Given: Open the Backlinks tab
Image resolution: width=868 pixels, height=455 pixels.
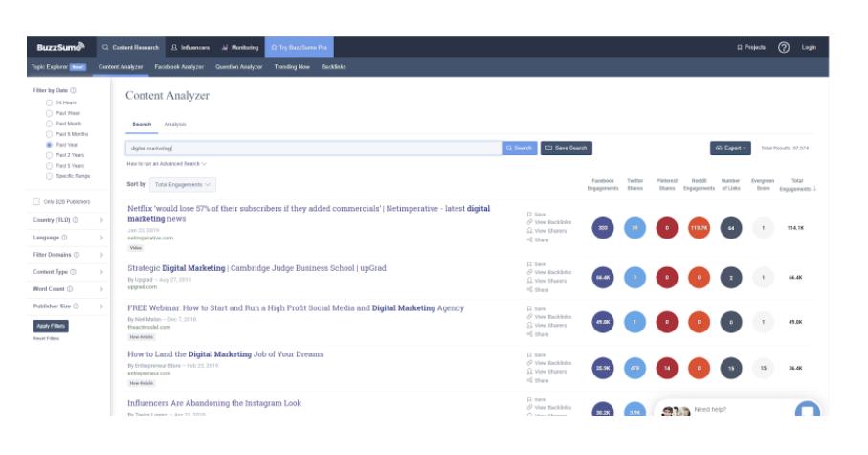Looking at the screenshot, I should (x=333, y=66).
